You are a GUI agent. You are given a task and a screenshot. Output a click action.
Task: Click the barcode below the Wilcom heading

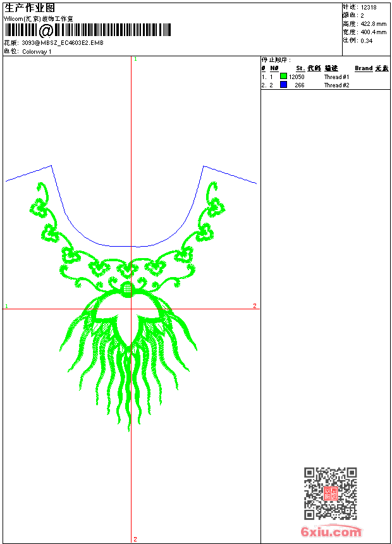[x=88, y=30]
